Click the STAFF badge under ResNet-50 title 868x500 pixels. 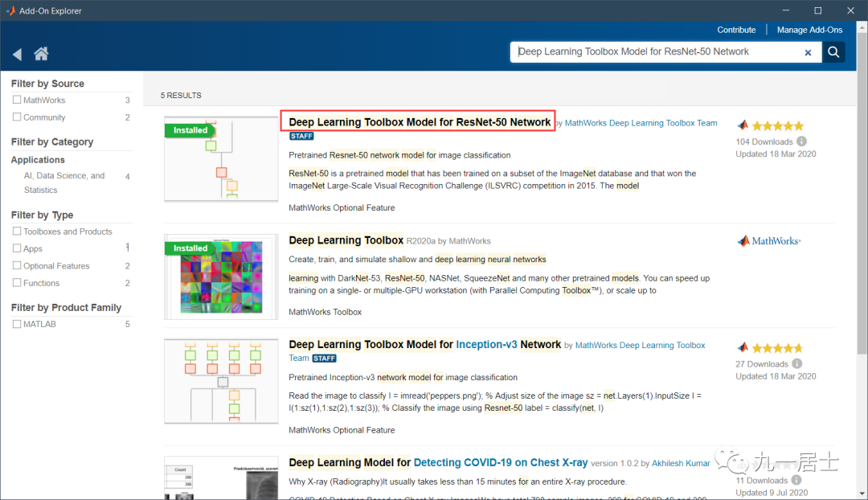coord(301,136)
